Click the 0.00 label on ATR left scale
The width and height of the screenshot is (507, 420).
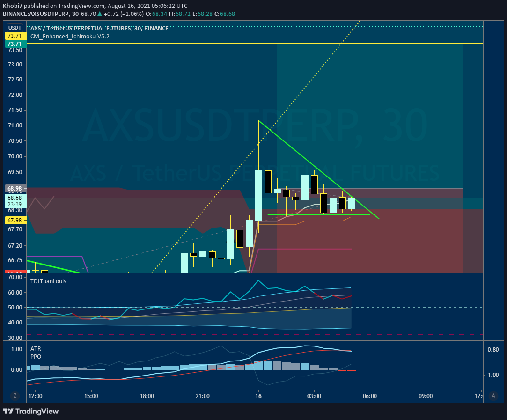pos(16,369)
